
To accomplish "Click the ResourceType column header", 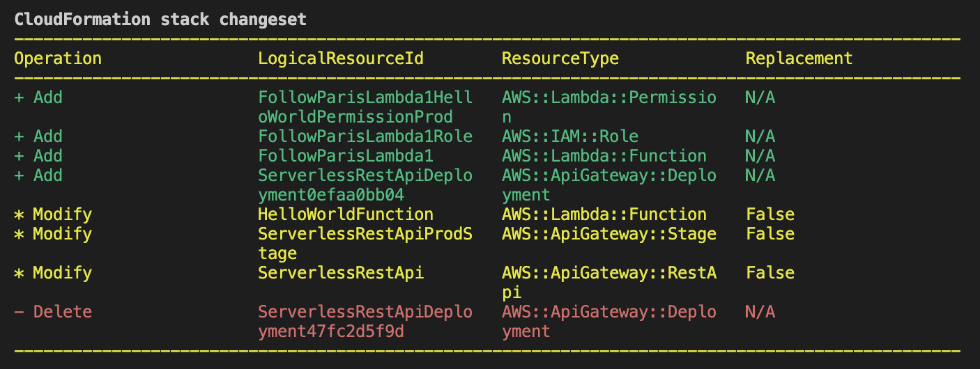I will (560, 58).
